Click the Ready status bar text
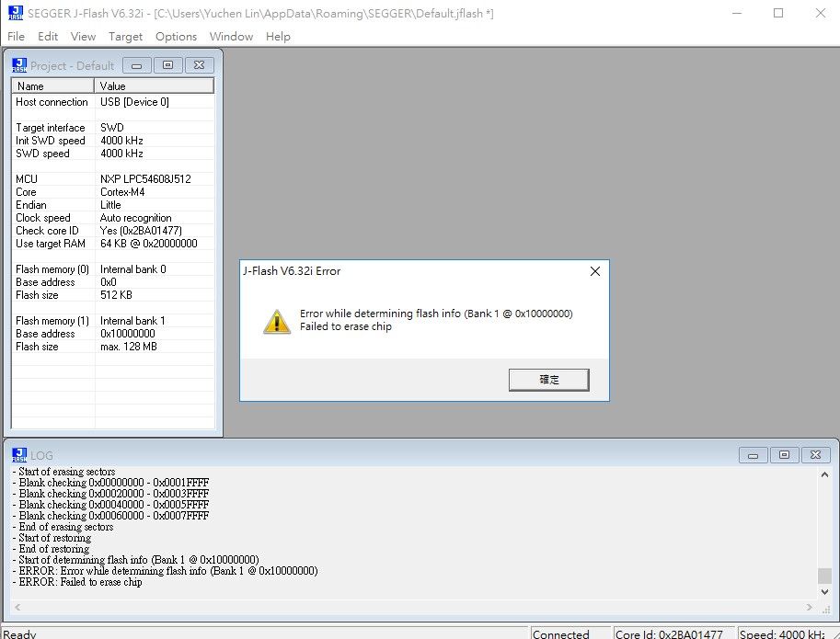This screenshot has height=639, width=840. 19,633
